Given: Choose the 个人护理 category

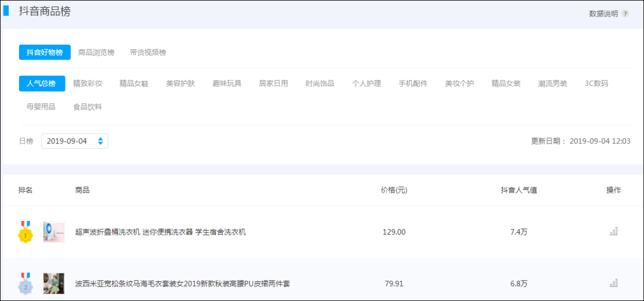Looking at the screenshot, I should click(x=366, y=84).
